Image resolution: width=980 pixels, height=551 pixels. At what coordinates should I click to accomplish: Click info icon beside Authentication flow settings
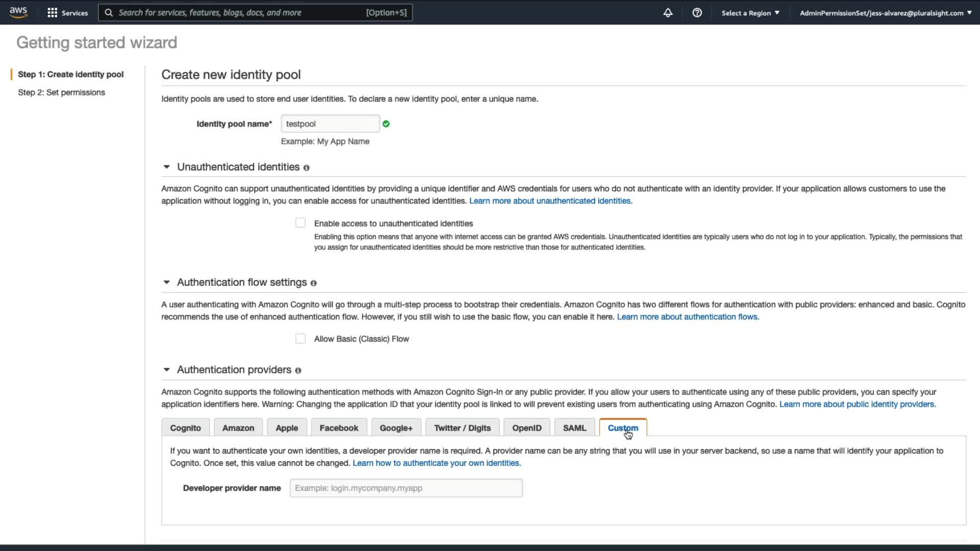313,283
